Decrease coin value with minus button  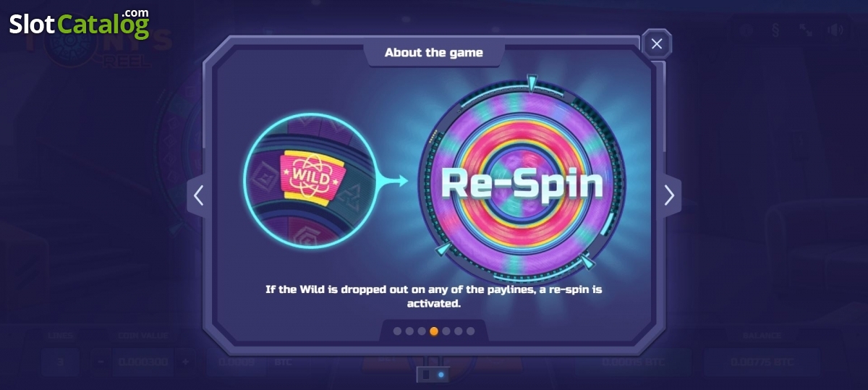tap(102, 361)
